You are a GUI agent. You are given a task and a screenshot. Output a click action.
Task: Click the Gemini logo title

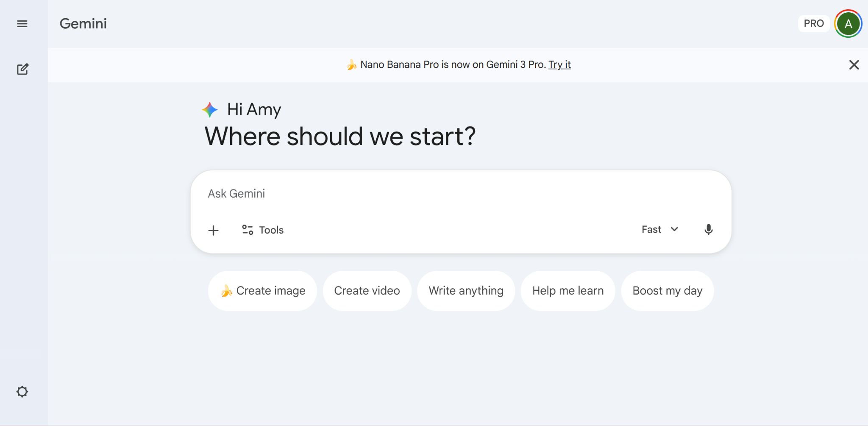coord(83,24)
